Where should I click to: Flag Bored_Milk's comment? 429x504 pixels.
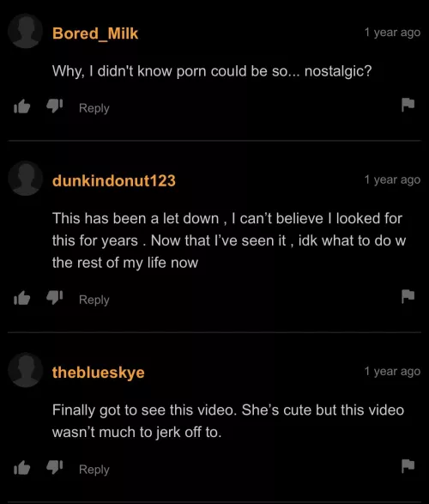(x=408, y=105)
